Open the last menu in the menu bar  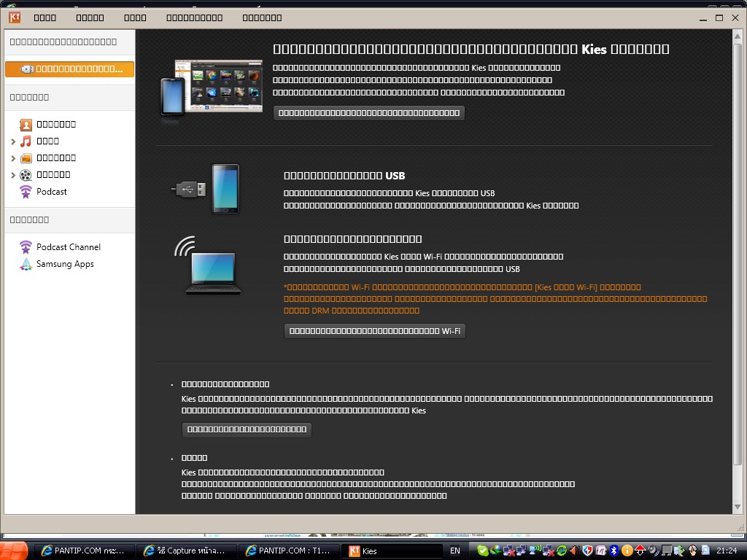[262, 18]
